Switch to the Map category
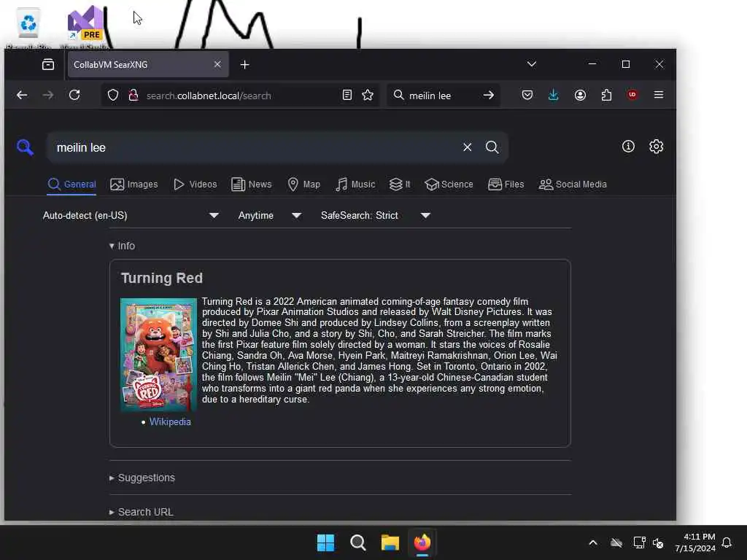747x560 pixels. pyautogui.click(x=304, y=184)
